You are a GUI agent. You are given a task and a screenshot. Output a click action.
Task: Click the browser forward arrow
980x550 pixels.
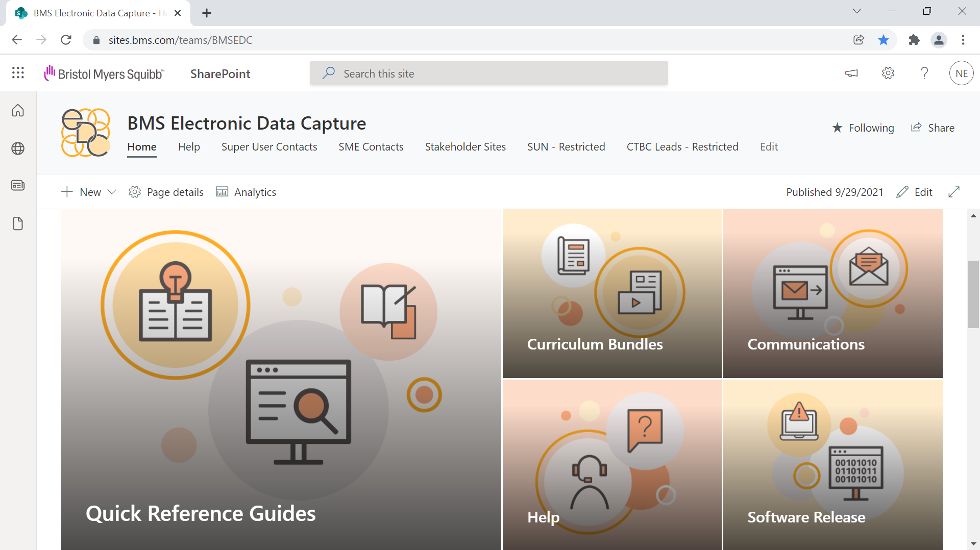point(41,40)
